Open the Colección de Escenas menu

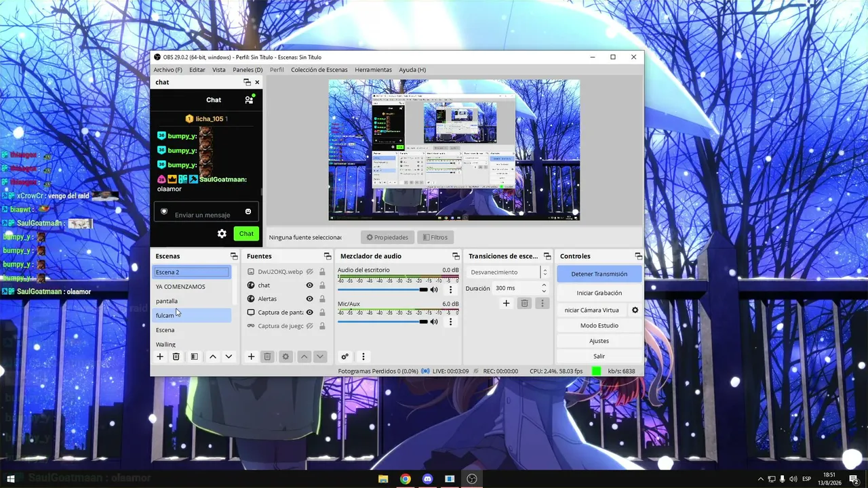[x=319, y=70]
